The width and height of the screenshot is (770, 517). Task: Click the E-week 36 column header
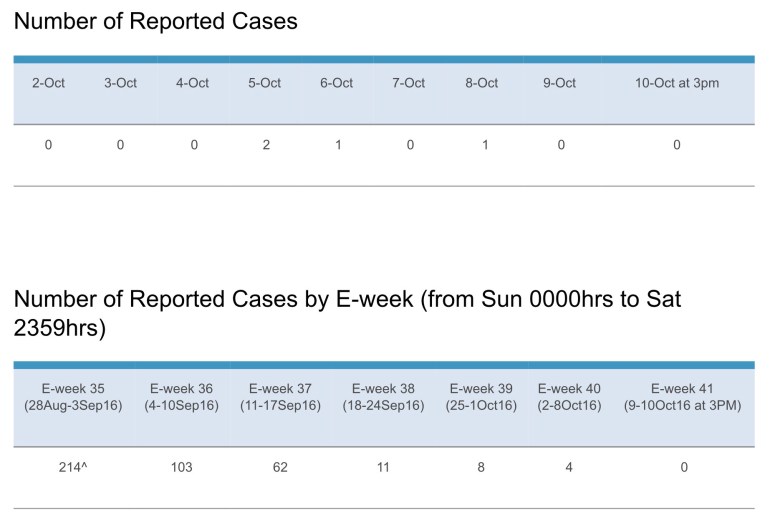coord(181,397)
